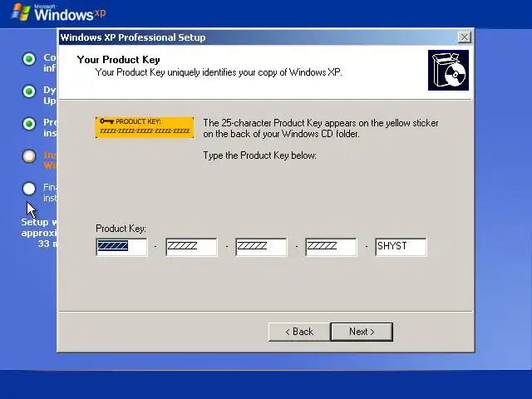The image size is (532, 399).
Task: Click the first green setup step indicator
Action: pyautogui.click(x=29, y=59)
